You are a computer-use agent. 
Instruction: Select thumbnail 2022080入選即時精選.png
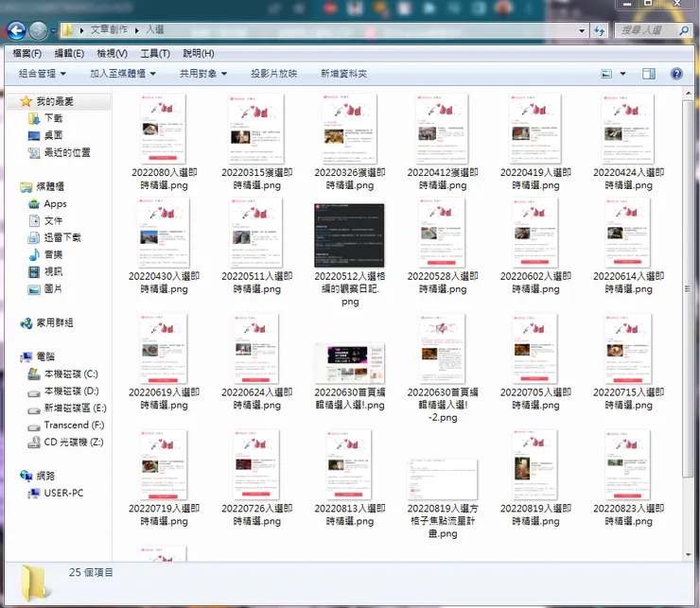164,129
